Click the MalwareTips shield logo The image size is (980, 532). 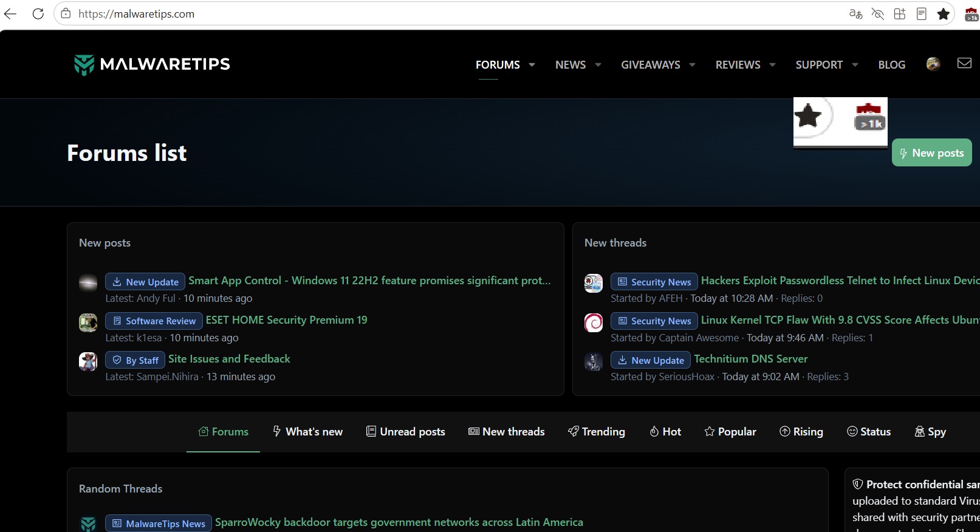[84, 64]
